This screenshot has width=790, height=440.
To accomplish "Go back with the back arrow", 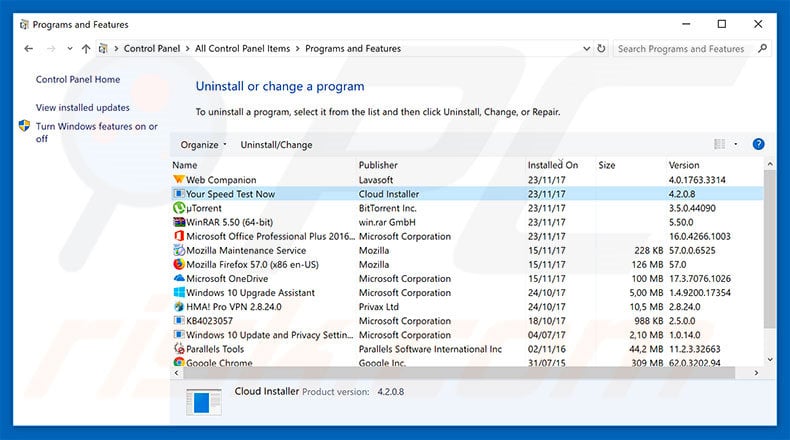I will 29,48.
